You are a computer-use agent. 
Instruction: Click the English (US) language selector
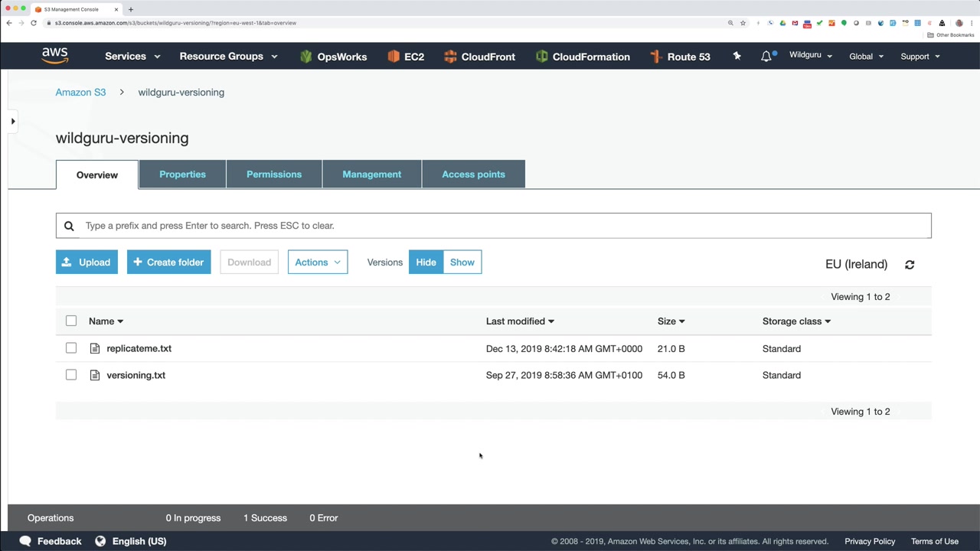[139, 542]
